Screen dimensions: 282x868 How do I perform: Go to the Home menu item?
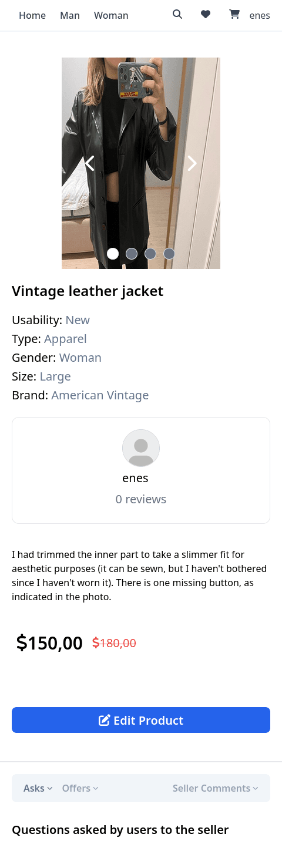click(32, 15)
